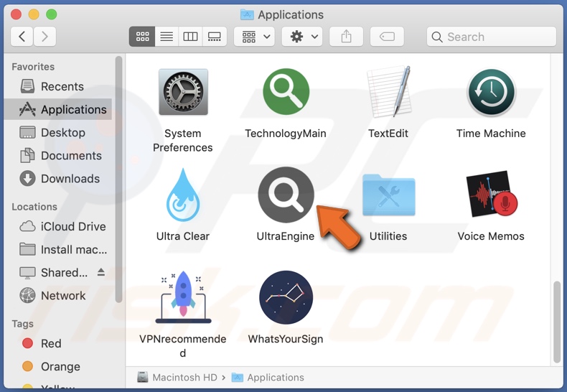Viewport: 567px width, 392px height.
Task: Switch to icon view
Action: pos(142,37)
